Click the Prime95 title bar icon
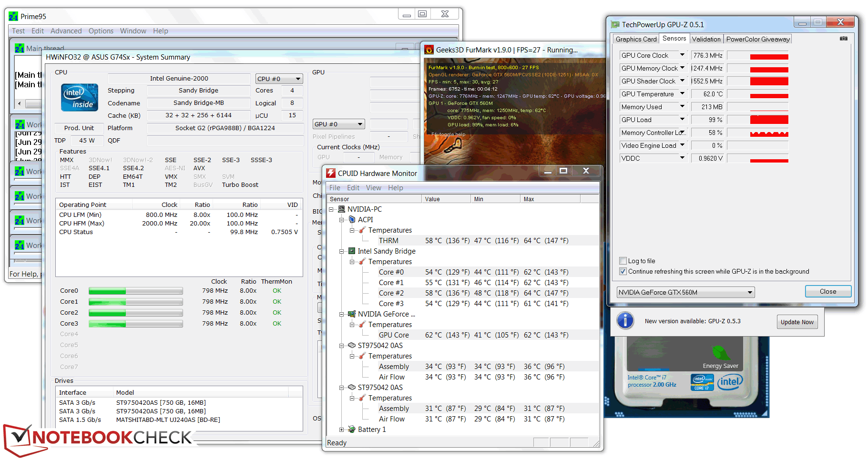The width and height of the screenshot is (868, 461). coord(13,16)
